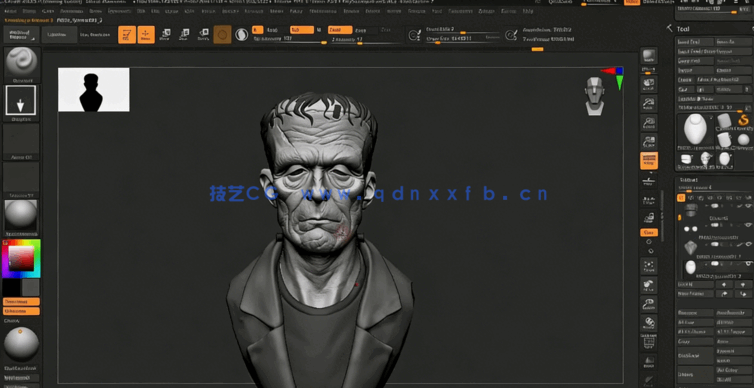
Task: Open the Alpha menu in menu bar
Action: [12, 11]
